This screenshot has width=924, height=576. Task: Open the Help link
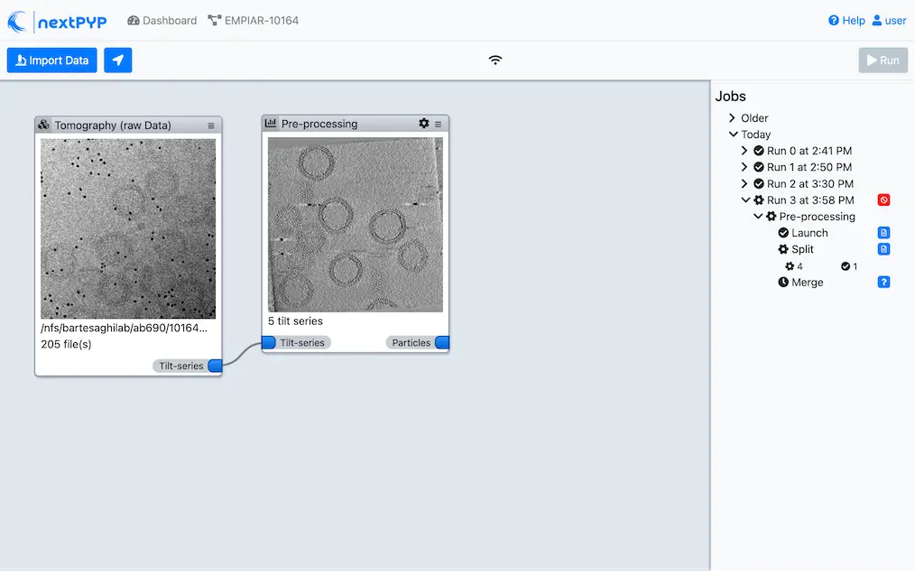(845, 20)
